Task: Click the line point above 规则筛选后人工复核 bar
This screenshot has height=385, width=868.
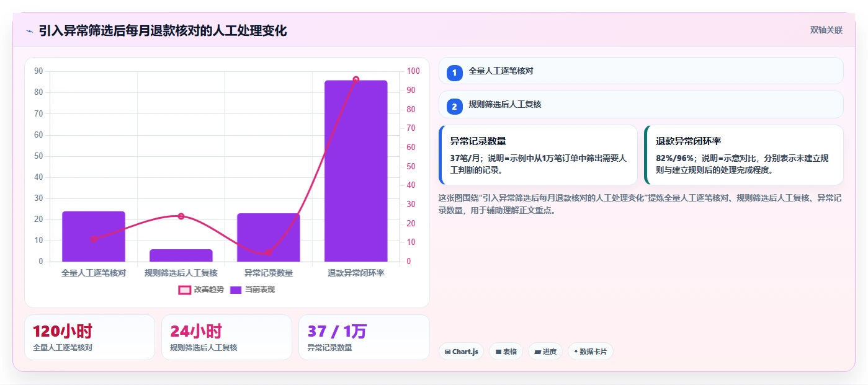Action: coord(181,216)
